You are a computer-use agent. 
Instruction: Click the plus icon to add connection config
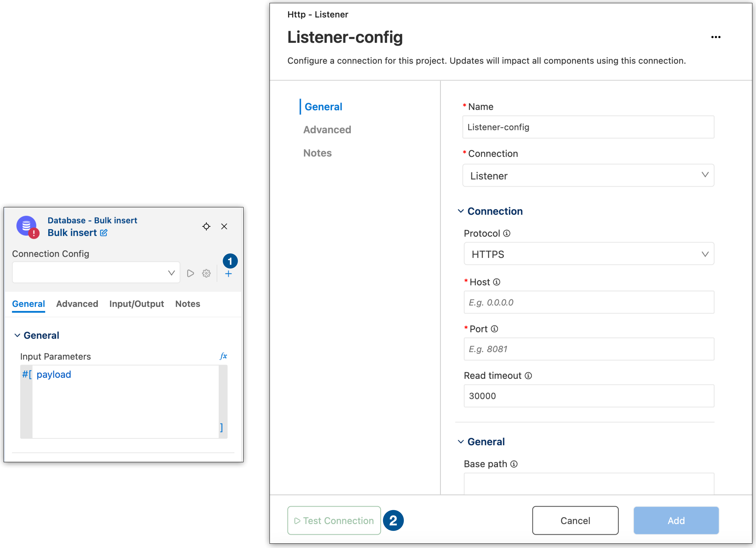pyautogui.click(x=228, y=274)
